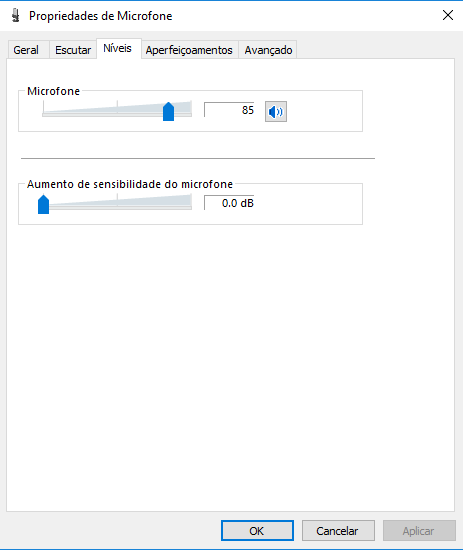Confirm the settings with the OK button

[x=257, y=530]
